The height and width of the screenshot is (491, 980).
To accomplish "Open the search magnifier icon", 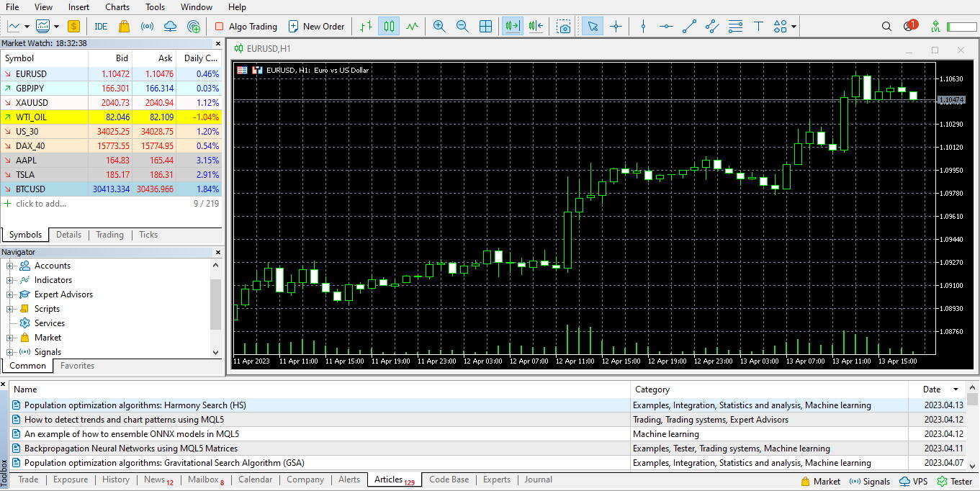I will 886,26.
